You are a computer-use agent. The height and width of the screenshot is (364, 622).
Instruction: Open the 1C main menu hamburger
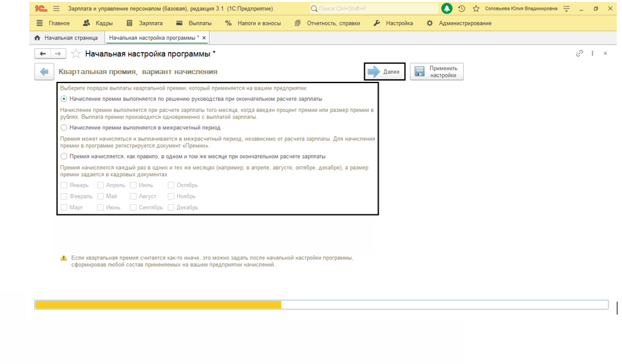tap(56, 8)
